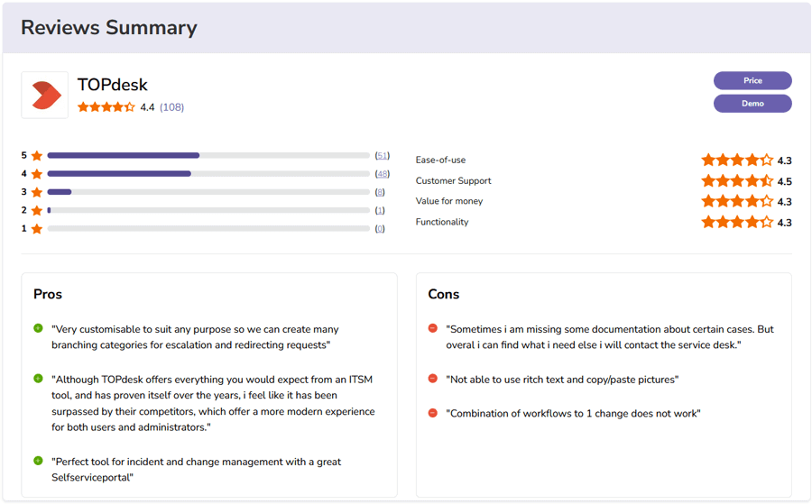This screenshot has height=504, width=812.
Task: Click the Customer Support label
Action: 453,180
